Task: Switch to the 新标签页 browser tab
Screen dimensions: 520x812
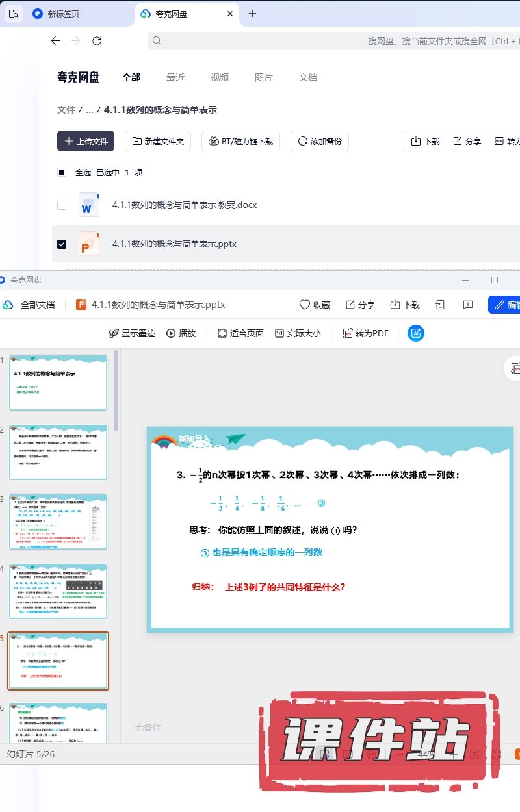Action: point(63,14)
